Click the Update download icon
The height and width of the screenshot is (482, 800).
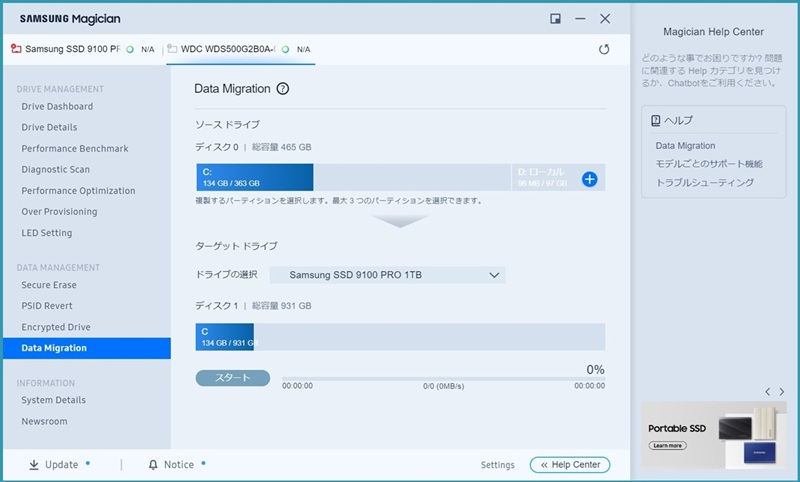click(34, 465)
